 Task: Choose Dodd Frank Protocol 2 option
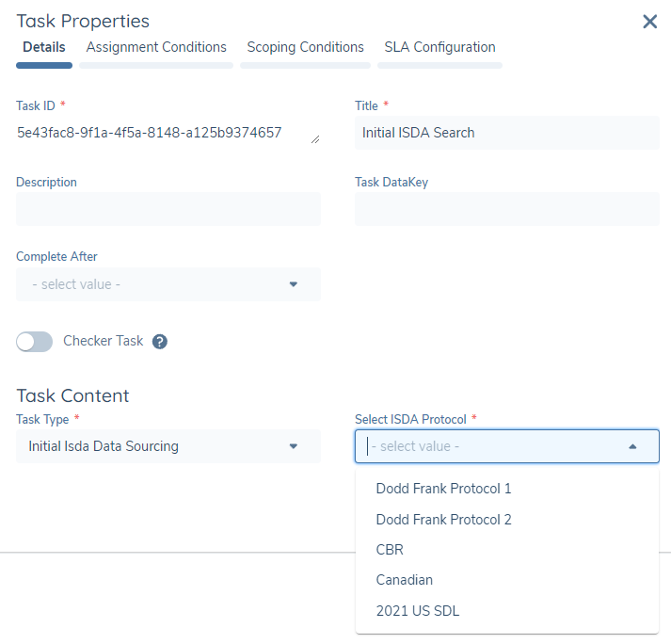coord(443,520)
